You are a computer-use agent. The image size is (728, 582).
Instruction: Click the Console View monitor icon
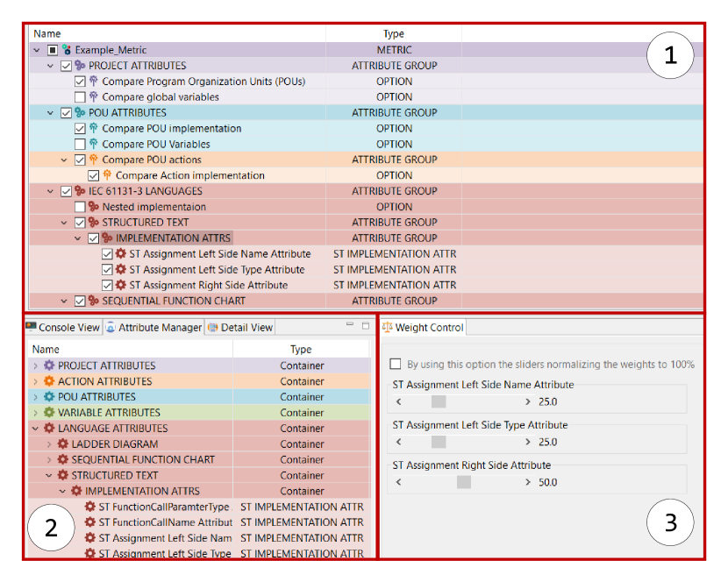pos(31,327)
